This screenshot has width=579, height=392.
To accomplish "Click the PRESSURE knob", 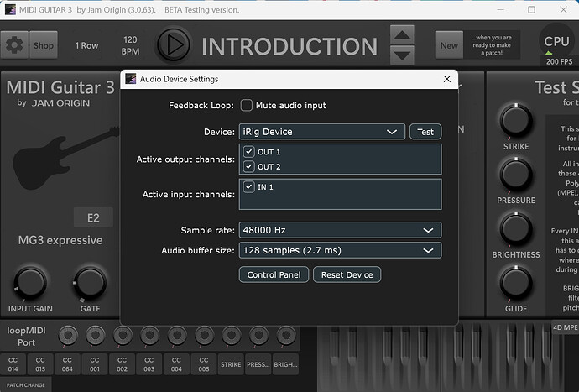I will 516,175.
